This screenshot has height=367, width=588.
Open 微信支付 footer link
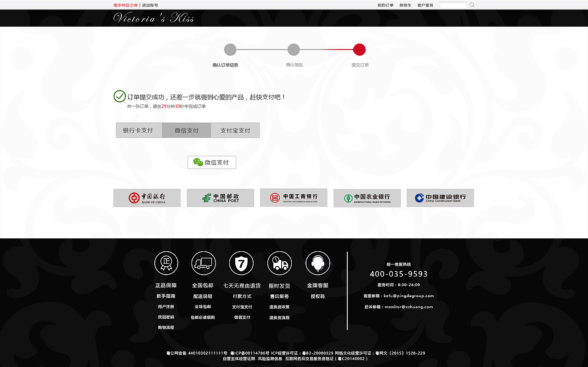[242, 317]
